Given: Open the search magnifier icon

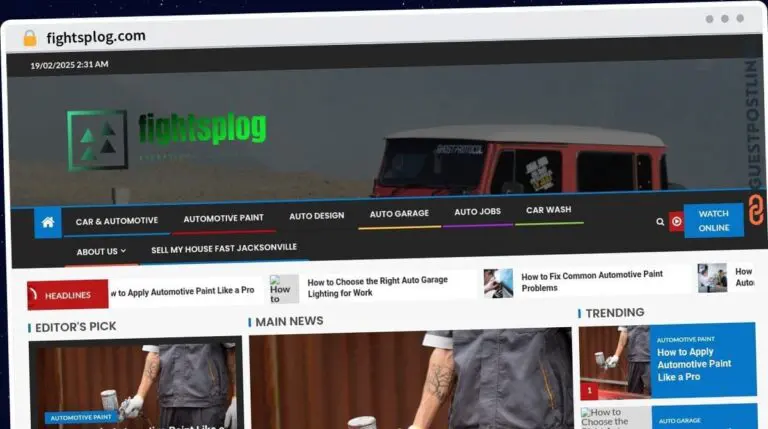Looking at the screenshot, I should pyautogui.click(x=660, y=222).
